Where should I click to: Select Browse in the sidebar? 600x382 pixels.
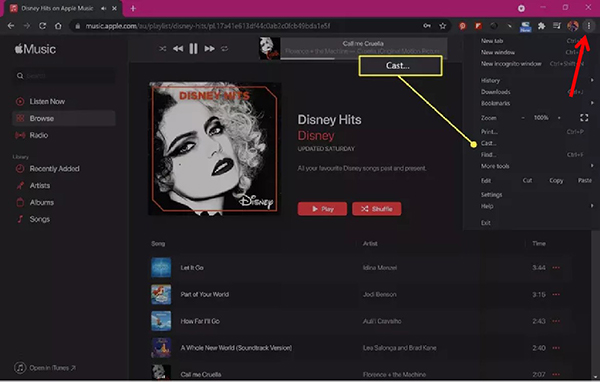[64, 118]
